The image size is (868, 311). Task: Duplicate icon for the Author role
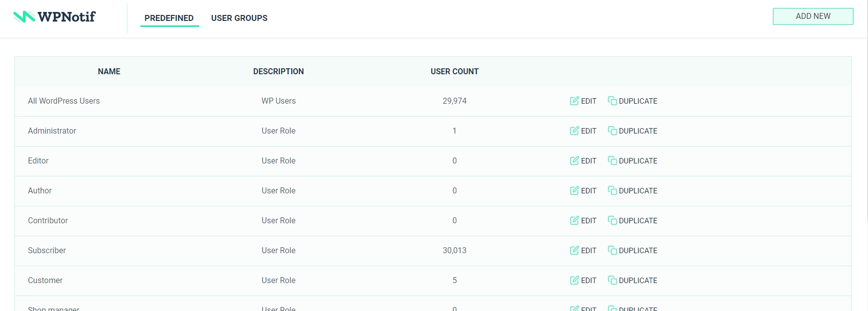coord(612,190)
